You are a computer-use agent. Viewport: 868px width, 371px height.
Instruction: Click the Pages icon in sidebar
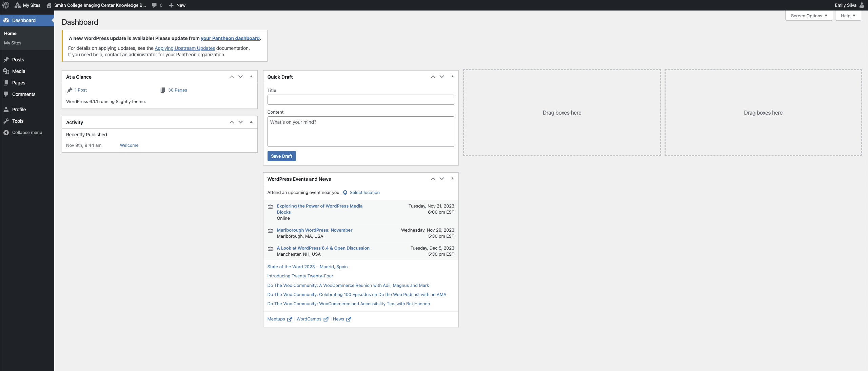pyautogui.click(x=6, y=83)
